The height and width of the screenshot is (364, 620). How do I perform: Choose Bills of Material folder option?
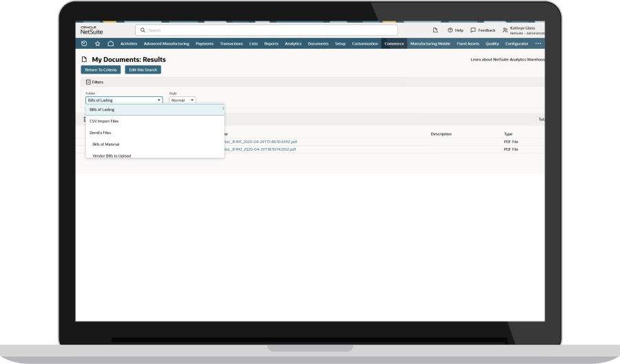[105, 144]
